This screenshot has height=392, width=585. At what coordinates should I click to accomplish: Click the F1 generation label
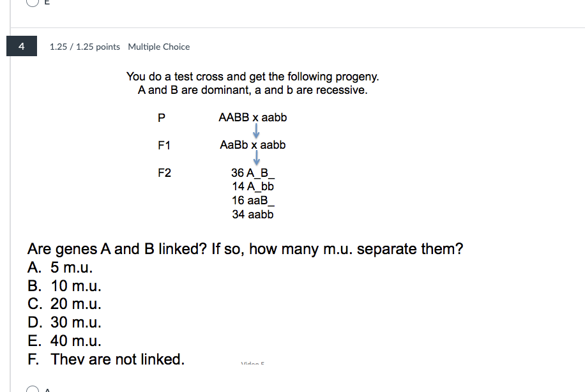point(164,146)
